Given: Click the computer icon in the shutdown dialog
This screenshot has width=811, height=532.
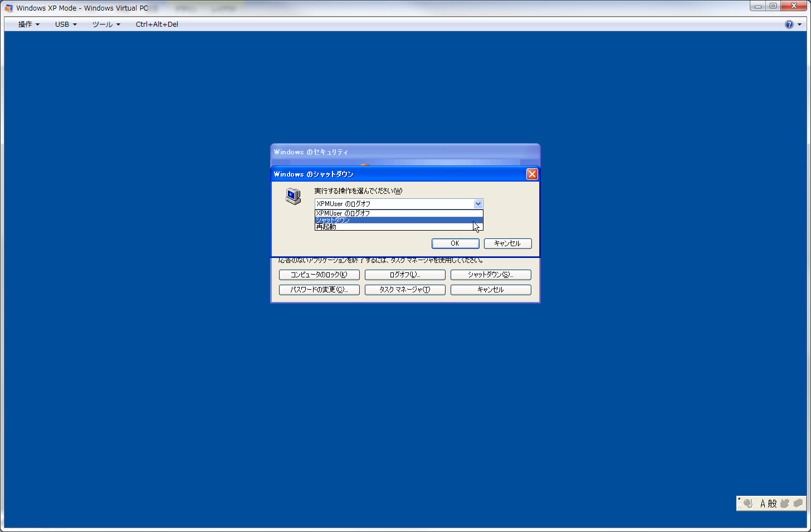Looking at the screenshot, I should click(293, 196).
